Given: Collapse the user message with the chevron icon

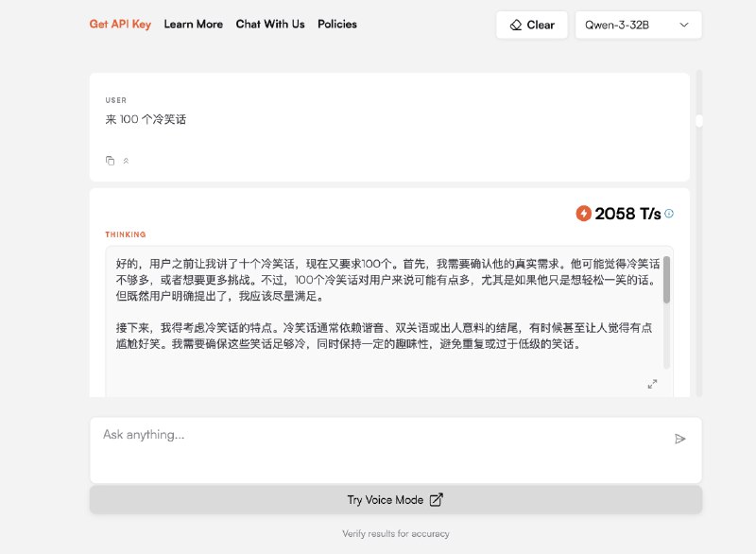Looking at the screenshot, I should tap(125, 160).
